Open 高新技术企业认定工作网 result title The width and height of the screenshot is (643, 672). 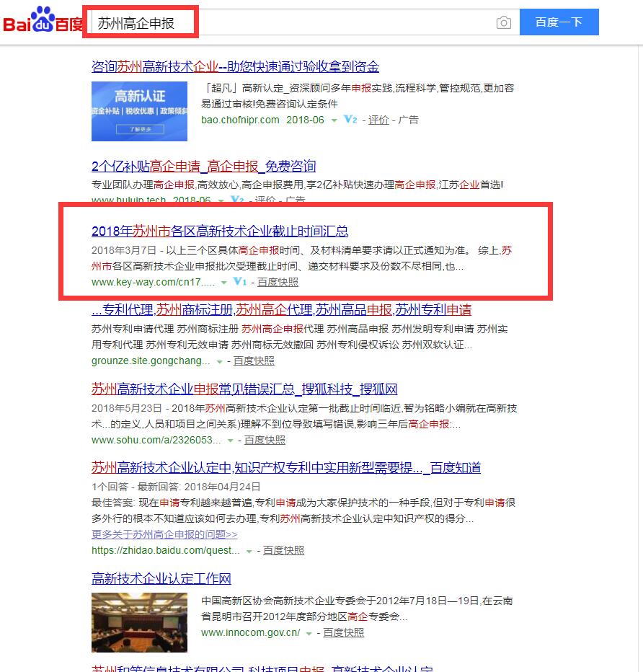(161, 579)
